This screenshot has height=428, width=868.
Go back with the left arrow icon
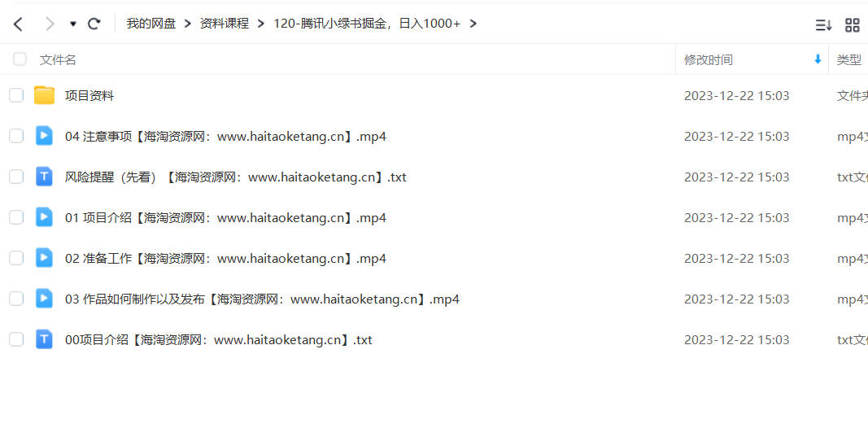pos(18,24)
